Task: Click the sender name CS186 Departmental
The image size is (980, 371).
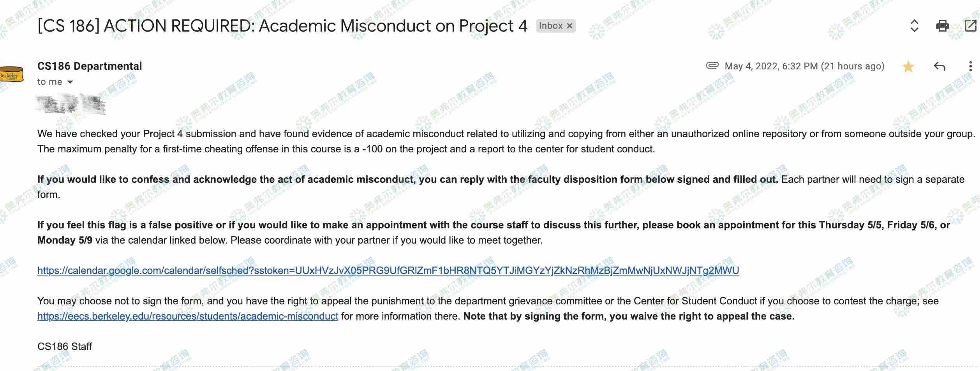Action: (90, 66)
